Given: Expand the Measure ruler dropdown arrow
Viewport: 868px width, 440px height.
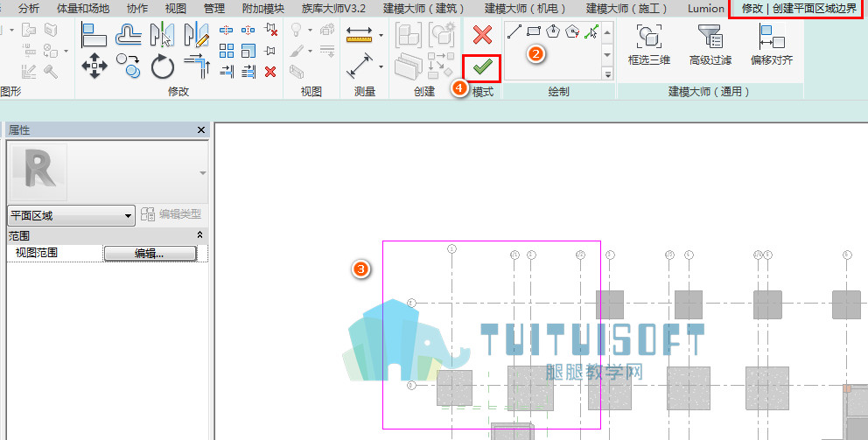Looking at the screenshot, I should (x=381, y=35).
